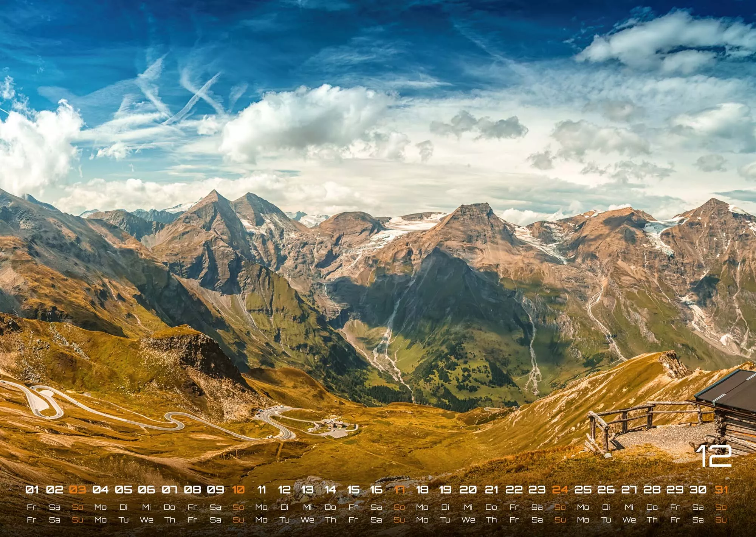Screen dimensions: 756x537
Task: Click the large month number 12
Action: click(714, 456)
